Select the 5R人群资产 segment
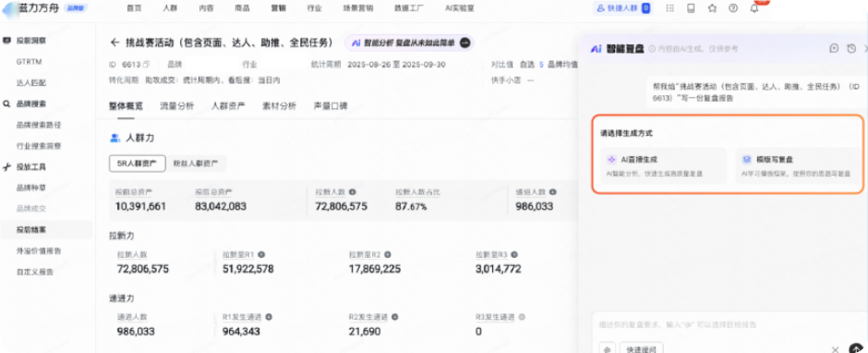The image size is (868, 353). (x=138, y=164)
